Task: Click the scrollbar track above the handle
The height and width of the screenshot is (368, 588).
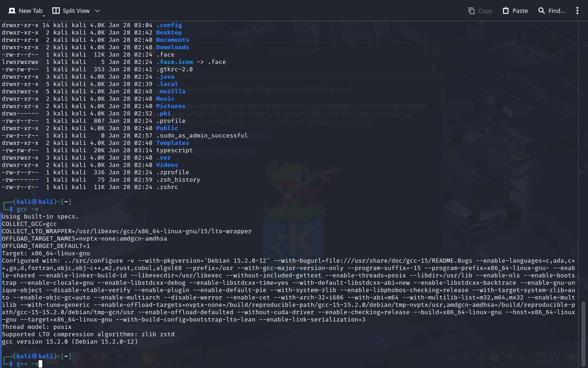Action: [584, 161]
